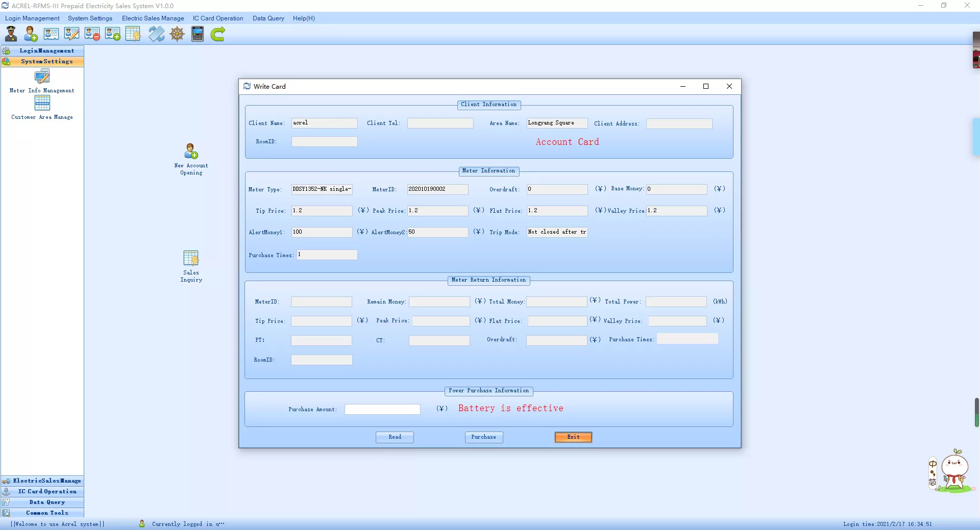Click the police officer toolbar icon
This screenshot has height=530, width=980.
[x=11, y=34]
